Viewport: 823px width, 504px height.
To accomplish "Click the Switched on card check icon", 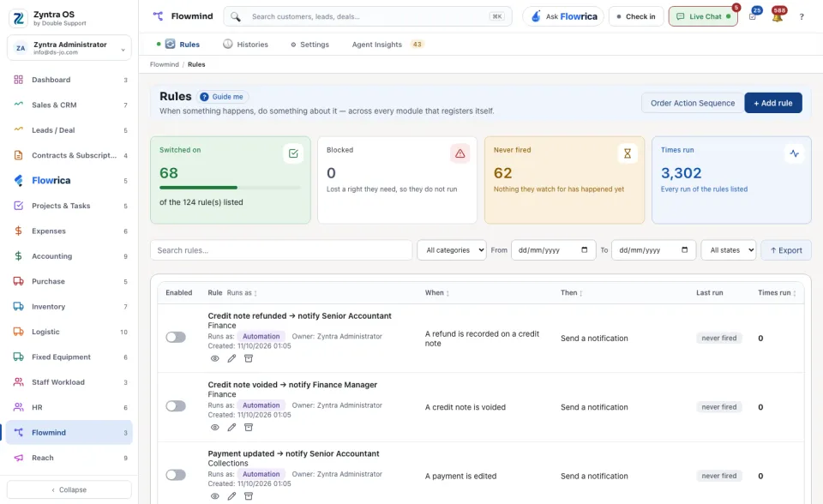I will pos(293,153).
